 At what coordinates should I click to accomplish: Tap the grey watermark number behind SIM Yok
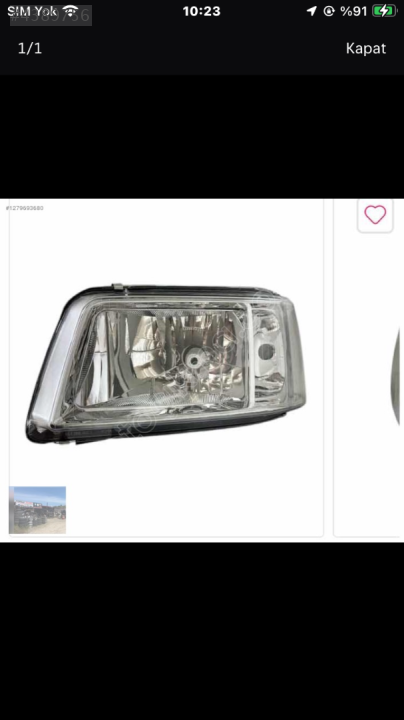50,16
